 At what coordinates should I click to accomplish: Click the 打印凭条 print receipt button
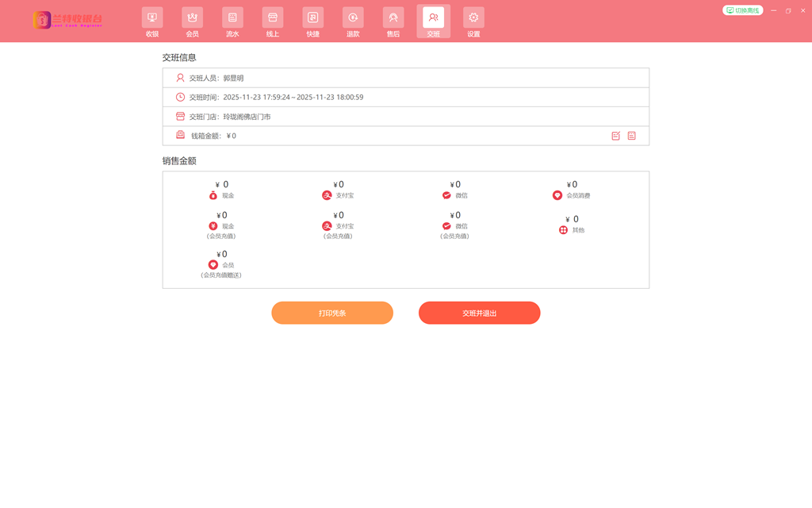332,313
